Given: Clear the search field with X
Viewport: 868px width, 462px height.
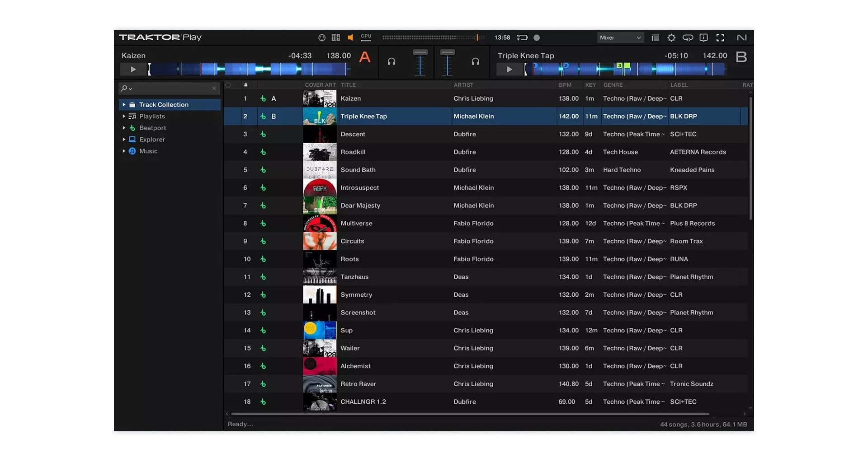Looking at the screenshot, I should 214,89.
